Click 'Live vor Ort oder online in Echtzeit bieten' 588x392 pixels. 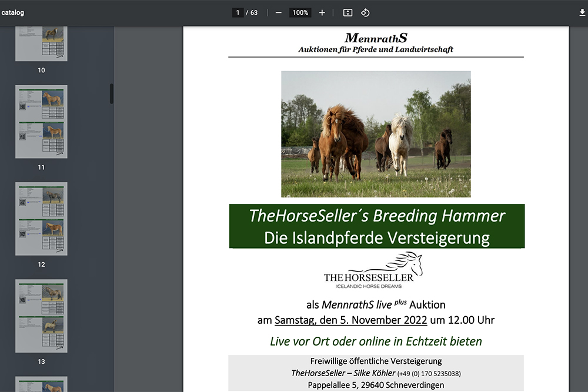click(x=376, y=341)
